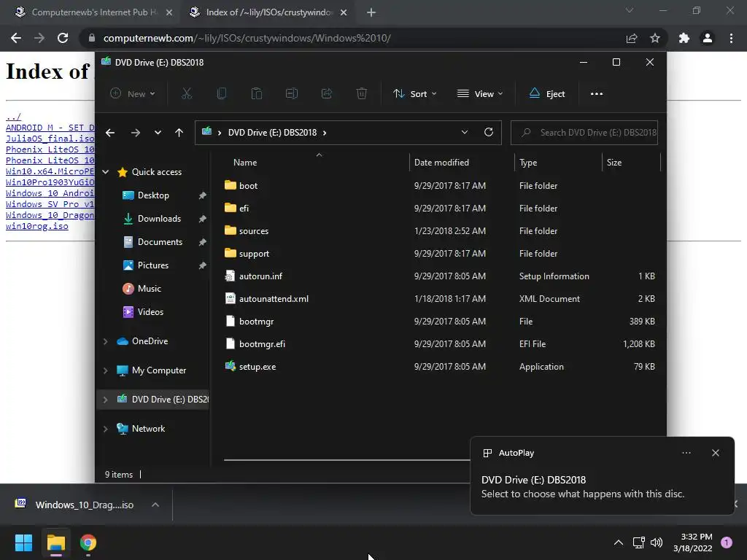Viewport: 747px width, 560px height.
Task: Click the Cut scissors icon in Explorer toolbar
Action: click(187, 94)
